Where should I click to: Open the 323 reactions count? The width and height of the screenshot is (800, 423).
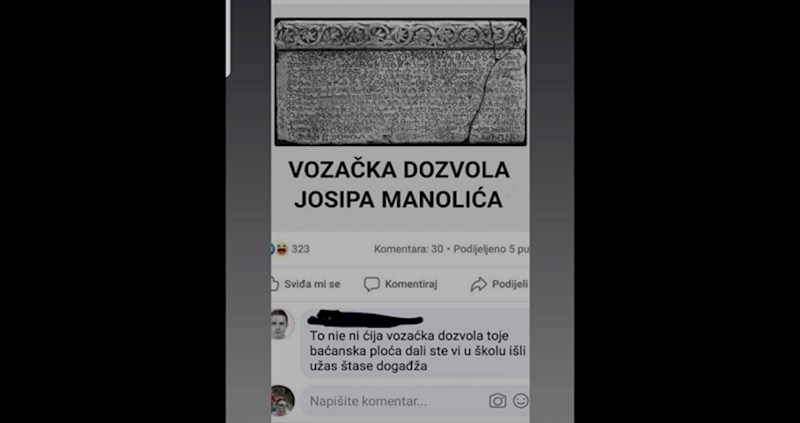pyautogui.click(x=301, y=249)
